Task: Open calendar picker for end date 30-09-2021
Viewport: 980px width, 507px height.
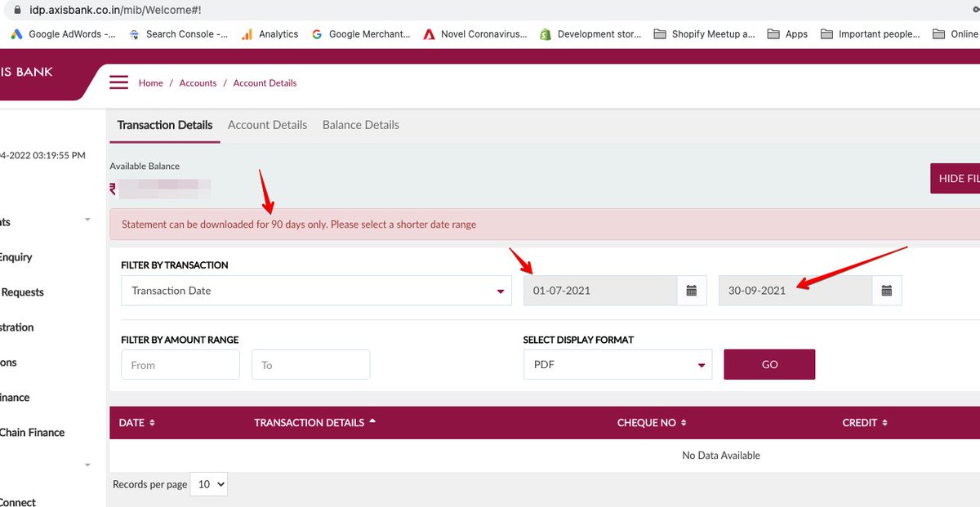Action: pyautogui.click(x=887, y=291)
